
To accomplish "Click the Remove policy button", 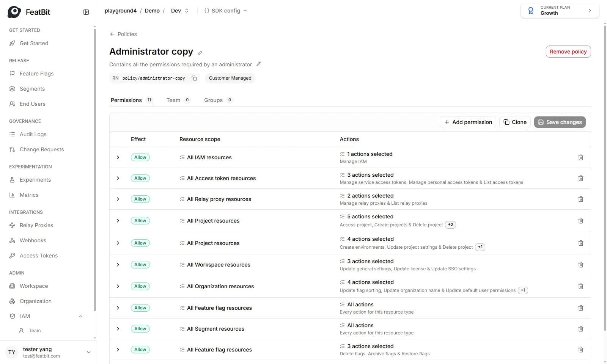I will (568, 52).
